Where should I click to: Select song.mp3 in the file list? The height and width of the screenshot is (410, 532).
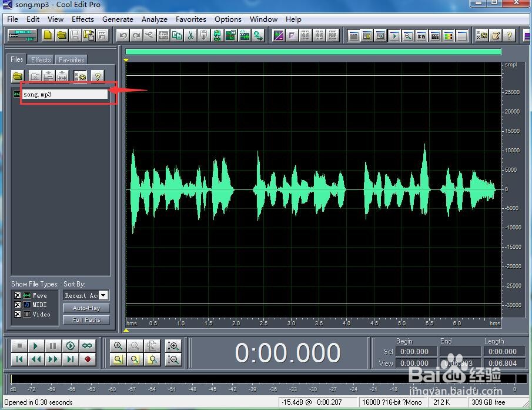(x=65, y=94)
